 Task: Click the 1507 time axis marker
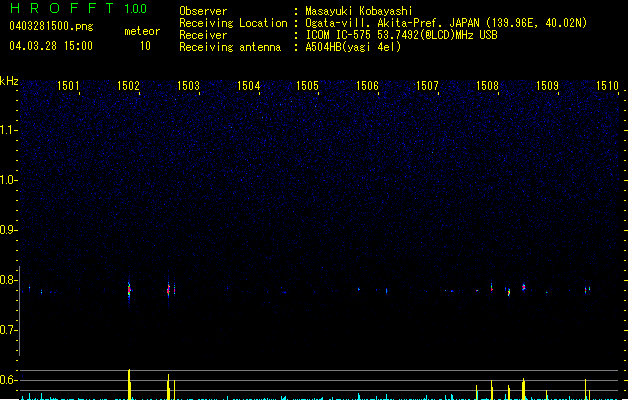(427, 86)
